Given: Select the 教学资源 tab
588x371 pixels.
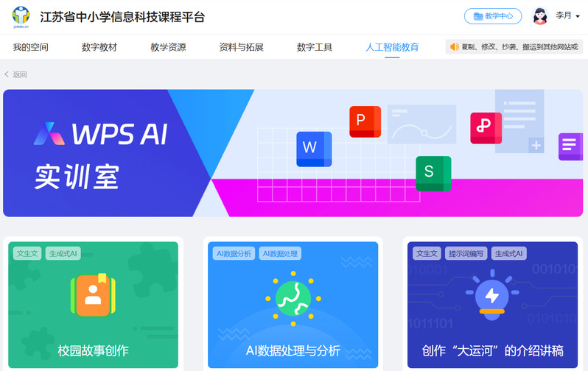Looking at the screenshot, I should (168, 47).
